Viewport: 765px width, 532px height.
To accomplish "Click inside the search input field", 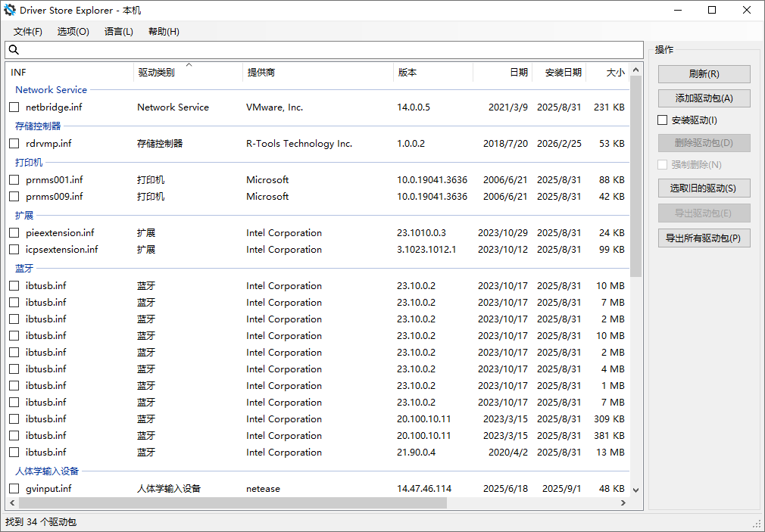I will [x=303, y=49].
